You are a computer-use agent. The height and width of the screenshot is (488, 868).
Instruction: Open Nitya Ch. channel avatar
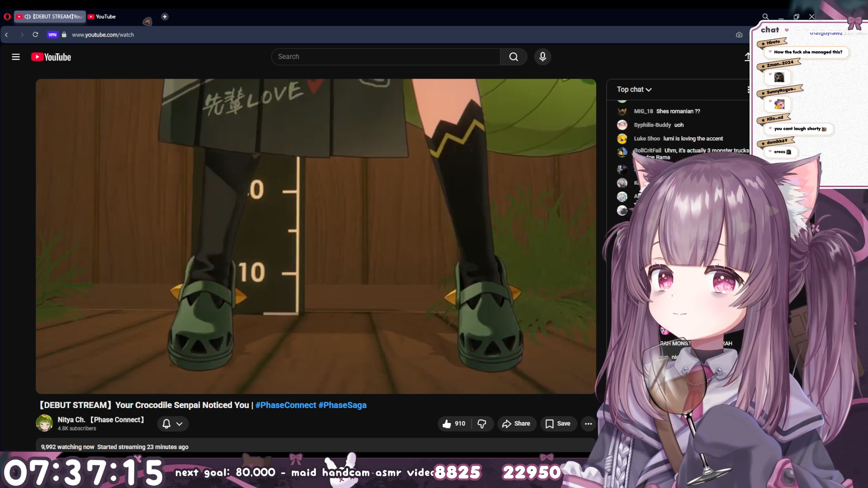coord(44,423)
